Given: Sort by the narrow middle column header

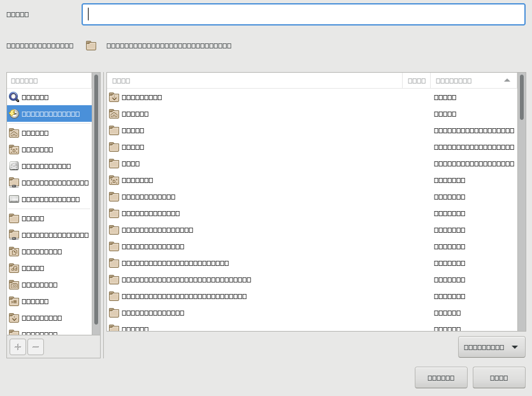Looking at the screenshot, I should pos(416,80).
